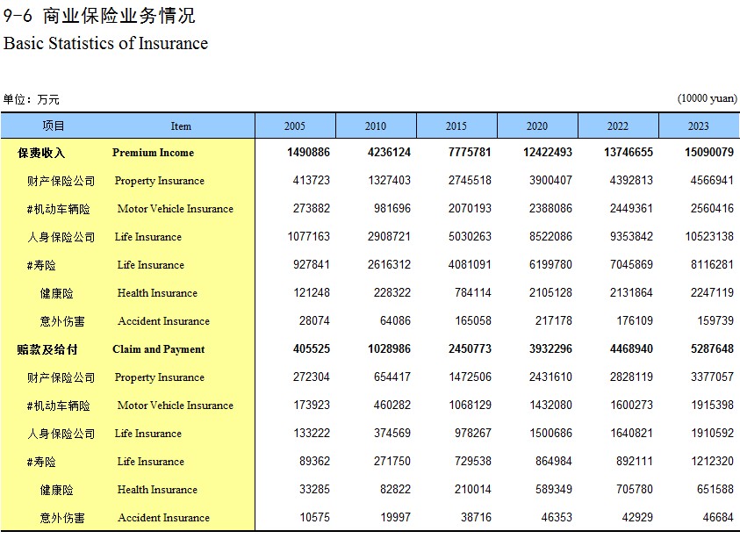Viewport: 740px width, 560px height.
Task: Click the unit label '单位：万元'
Action: click(31, 99)
